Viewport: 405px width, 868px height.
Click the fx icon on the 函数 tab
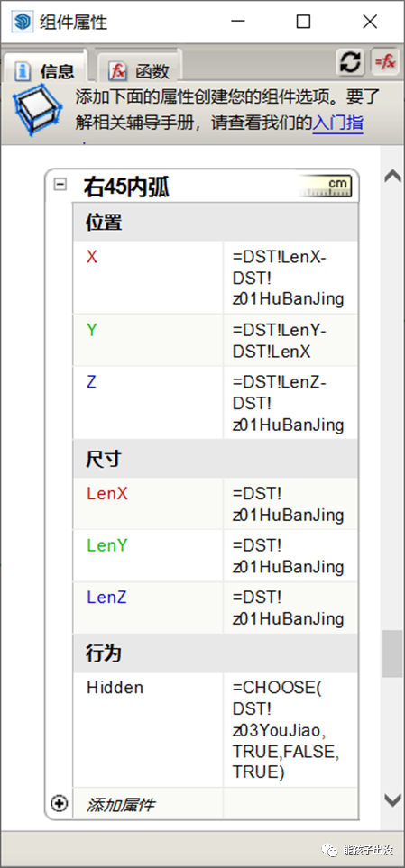117,71
